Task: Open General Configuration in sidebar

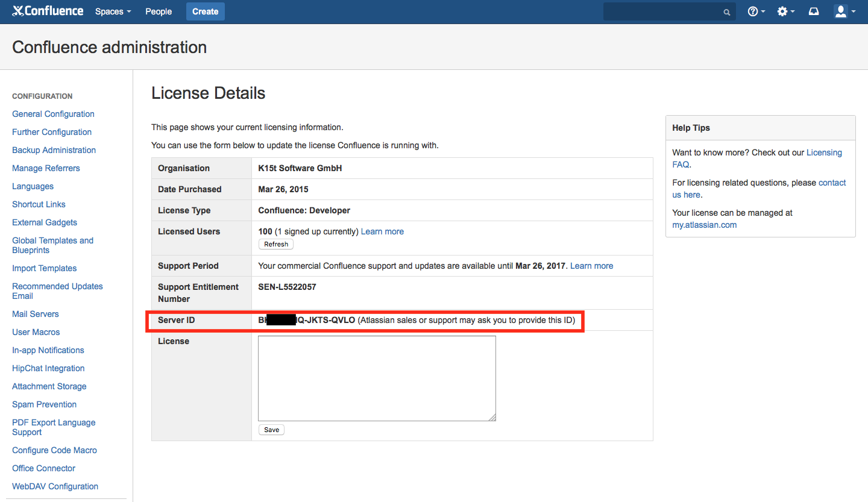Action: tap(53, 114)
